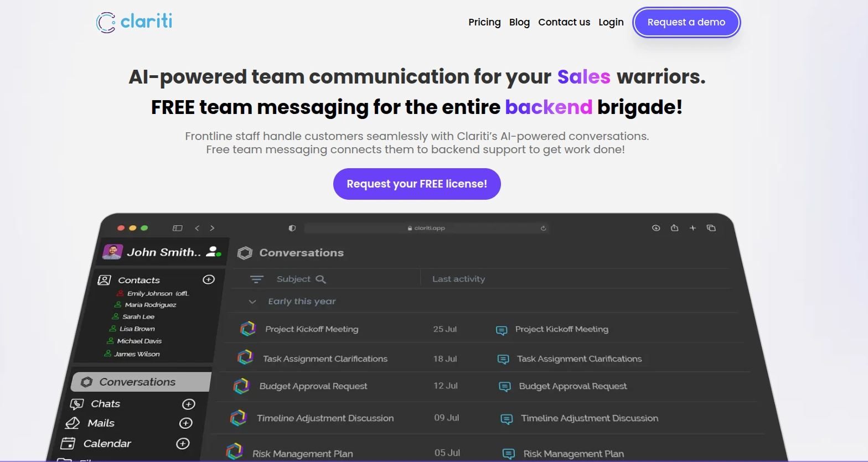This screenshot has width=868, height=462.
Task: Click the sidebar toggle icon in mockup browser
Action: pos(178,228)
